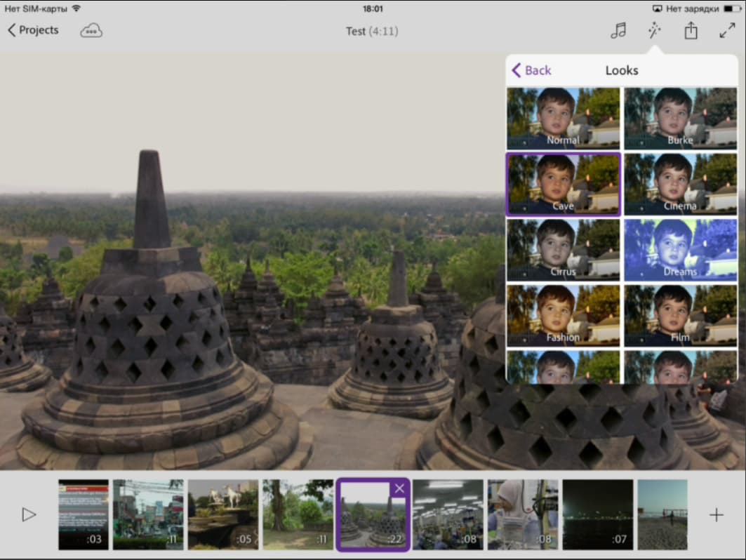Image resolution: width=746 pixels, height=560 pixels.
Task: Select the Cave look thumbnail
Action: pos(564,184)
